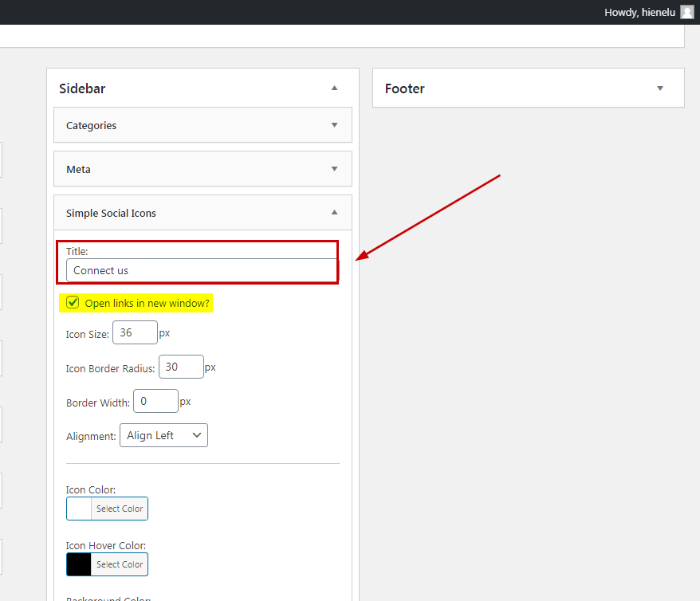Click the Border Width input box
Viewport: 700px width, 601px height.
tap(155, 401)
